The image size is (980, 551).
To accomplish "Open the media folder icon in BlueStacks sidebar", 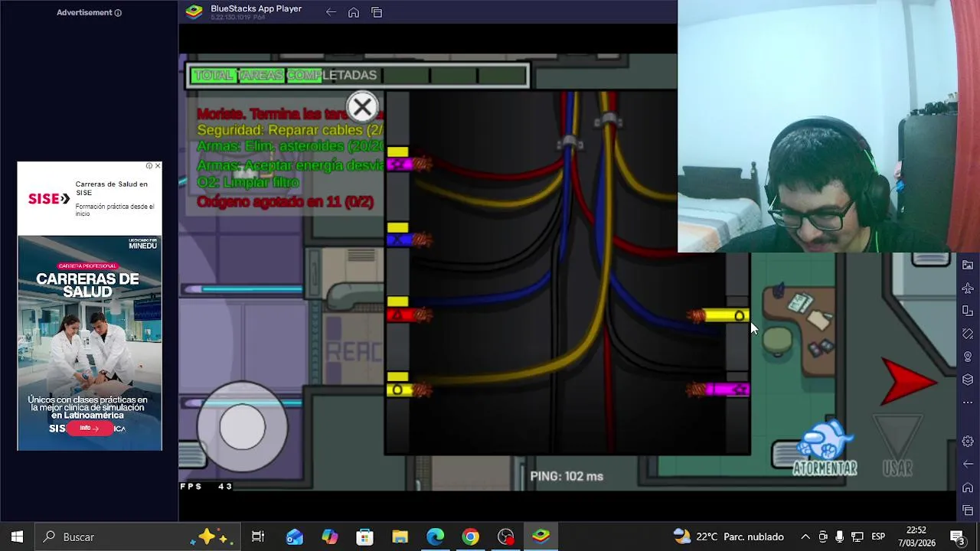I will (x=968, y=265).
